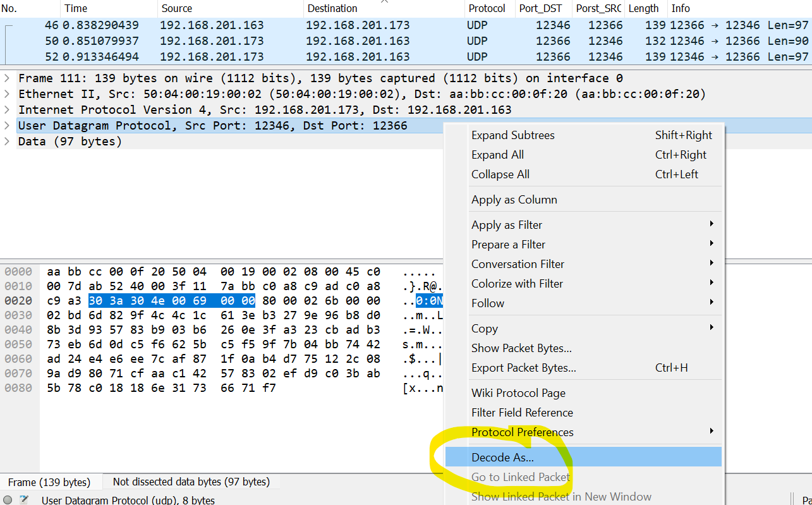Select Decode As... in context menu
Viewport: 812px width, 505px height.
pyautogui.click(x=583, y=457)
